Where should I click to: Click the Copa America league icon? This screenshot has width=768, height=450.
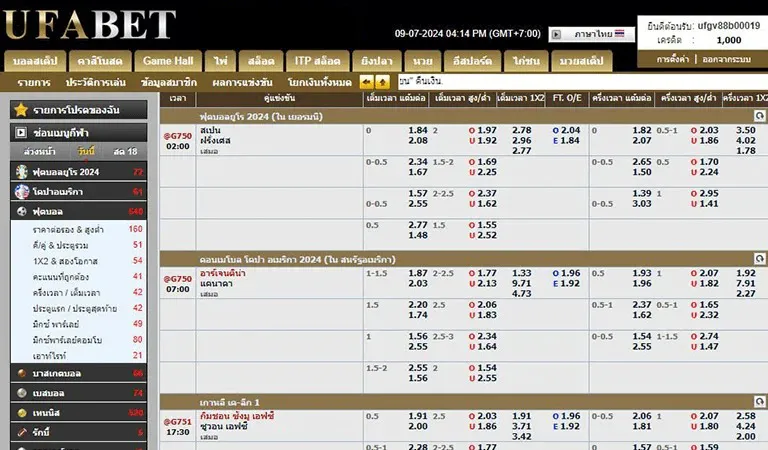21,191
